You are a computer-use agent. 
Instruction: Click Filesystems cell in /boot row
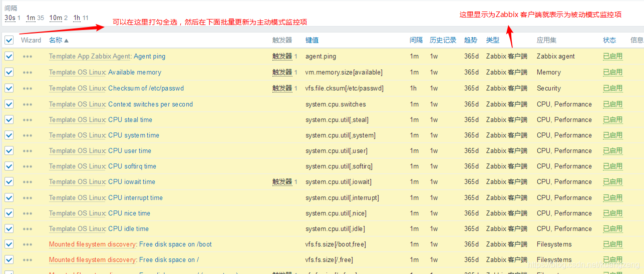click(554, 244)
